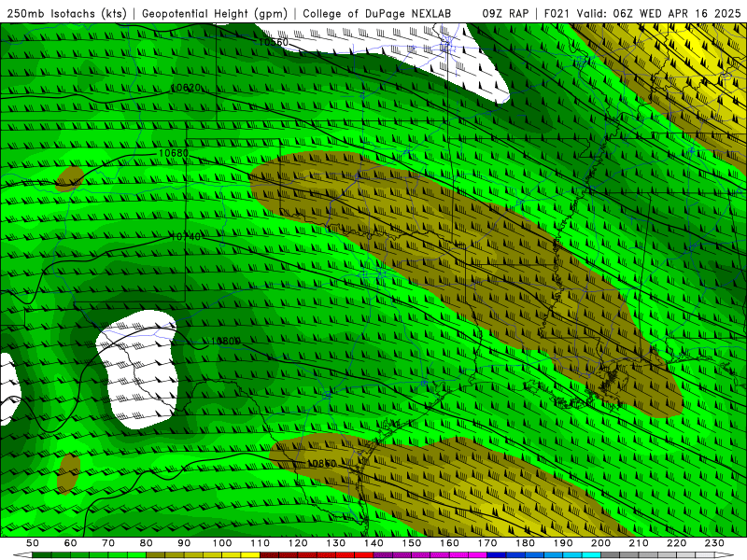Click the 10560 height contour label

click(x=274, y=42)
